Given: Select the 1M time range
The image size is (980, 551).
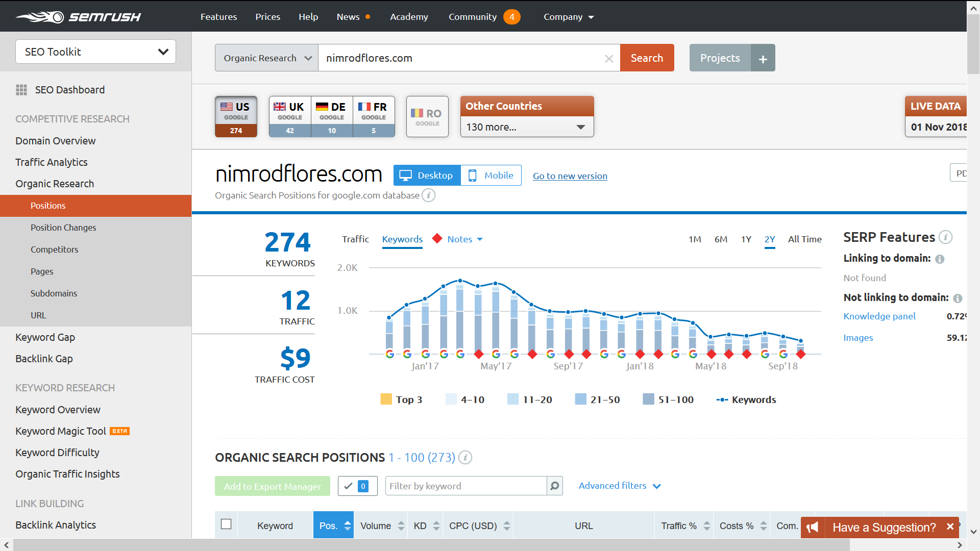Looking at the screenshot, I should 695,239.
